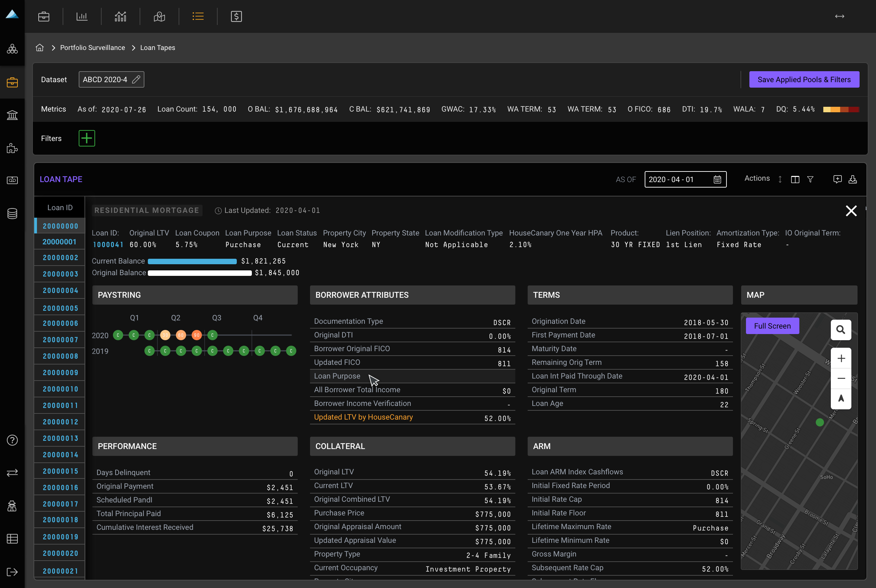876x588 pixels.
Task: Click the green property marker on map
Action: coord(820,422)
